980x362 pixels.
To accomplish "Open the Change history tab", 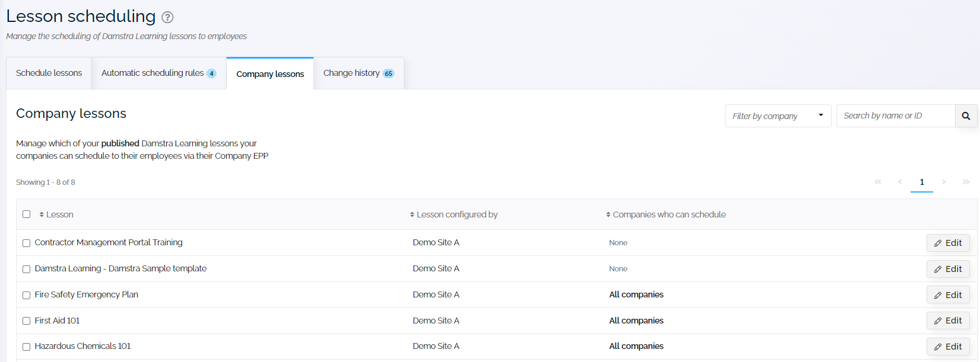I will pyautogui.click(x=358, y=73).
